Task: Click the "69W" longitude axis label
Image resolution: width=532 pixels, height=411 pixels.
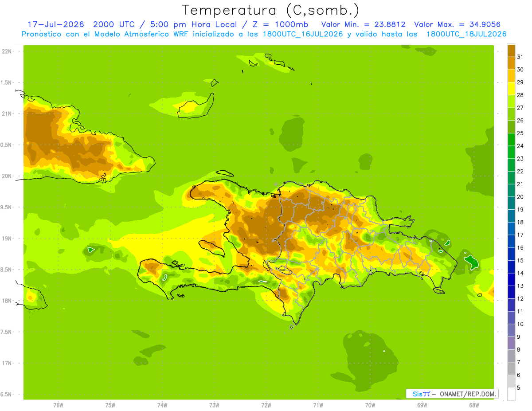Action: pos(422,405)
